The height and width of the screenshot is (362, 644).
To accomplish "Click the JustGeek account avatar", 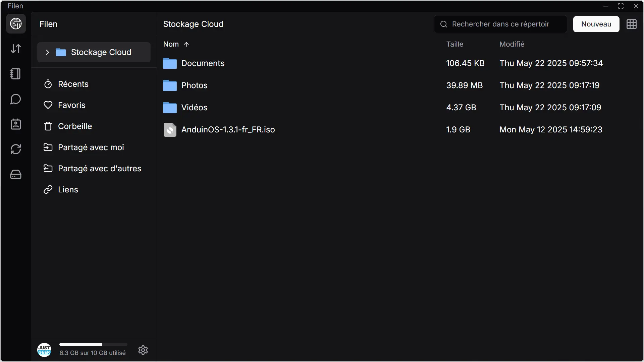I will click(x=44, y=350).
